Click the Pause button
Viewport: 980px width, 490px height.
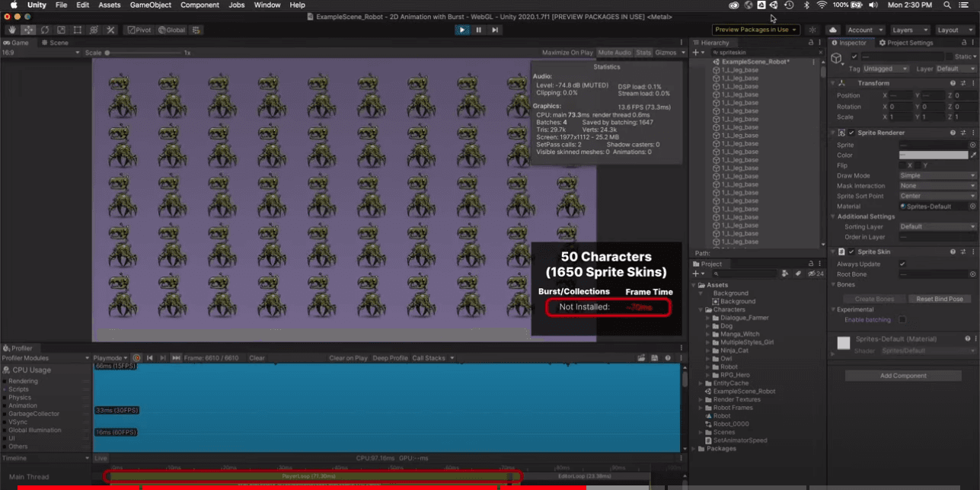click(x=479, y=30)
